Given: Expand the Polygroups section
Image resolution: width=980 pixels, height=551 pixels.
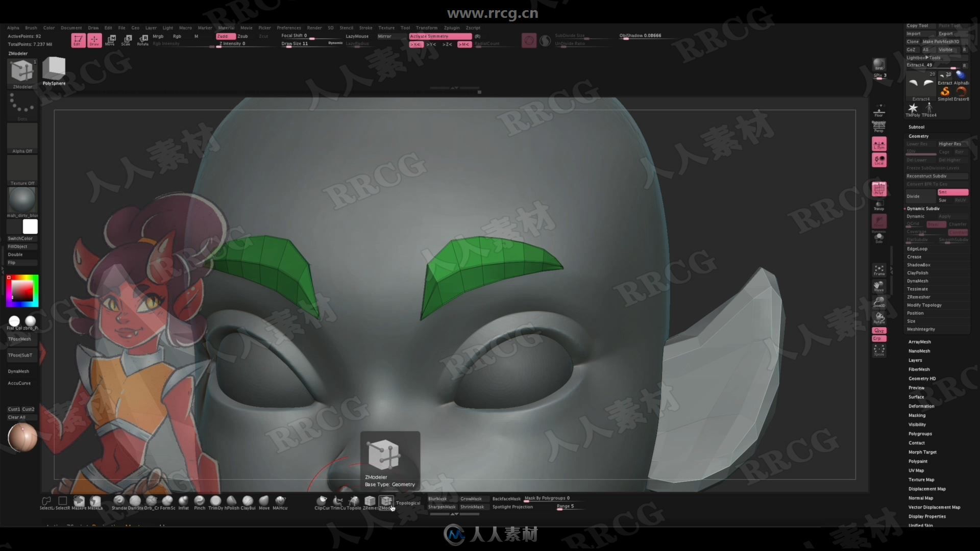Looking at the screenshot, I should point(920,434).
